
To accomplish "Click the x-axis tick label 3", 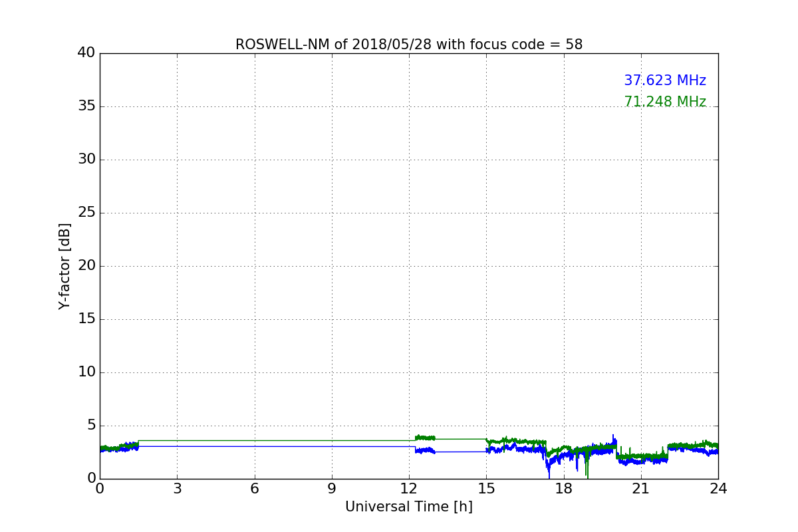I will point(177,489).
